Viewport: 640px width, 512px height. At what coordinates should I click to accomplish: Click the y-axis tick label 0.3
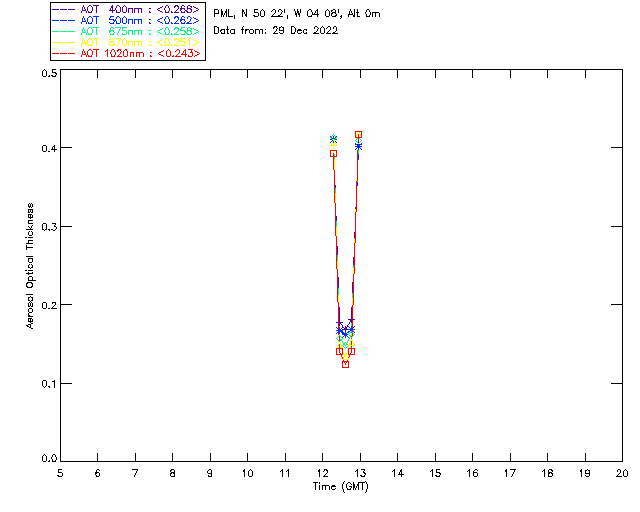[49, 227]
